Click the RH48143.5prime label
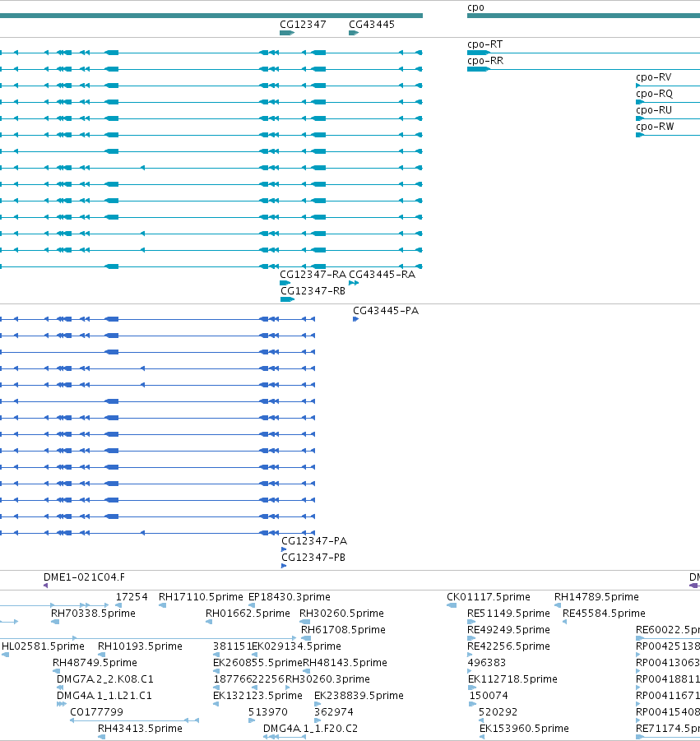 (x=345, y=663)
